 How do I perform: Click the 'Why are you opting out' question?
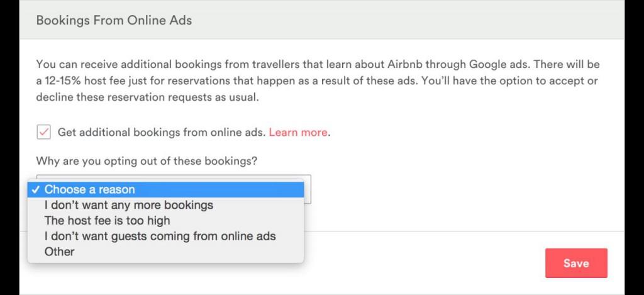point(147,162)
